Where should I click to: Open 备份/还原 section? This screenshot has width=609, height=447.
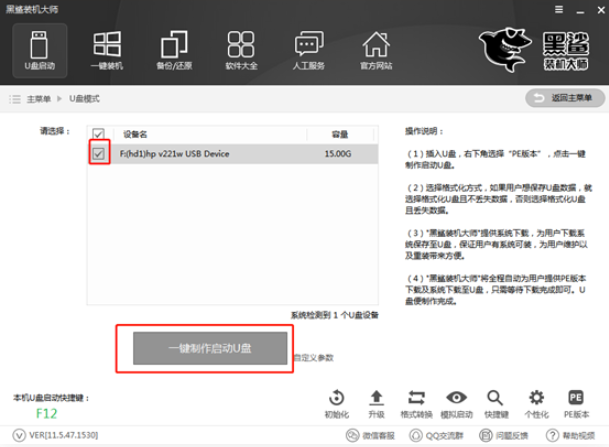click(174, 50)
